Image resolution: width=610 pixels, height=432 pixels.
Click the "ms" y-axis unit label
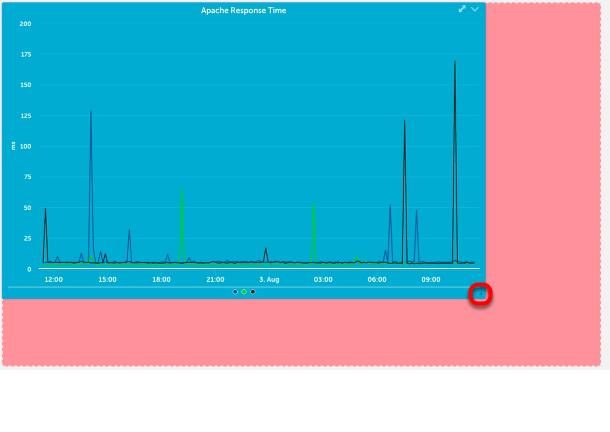[13, 145]
